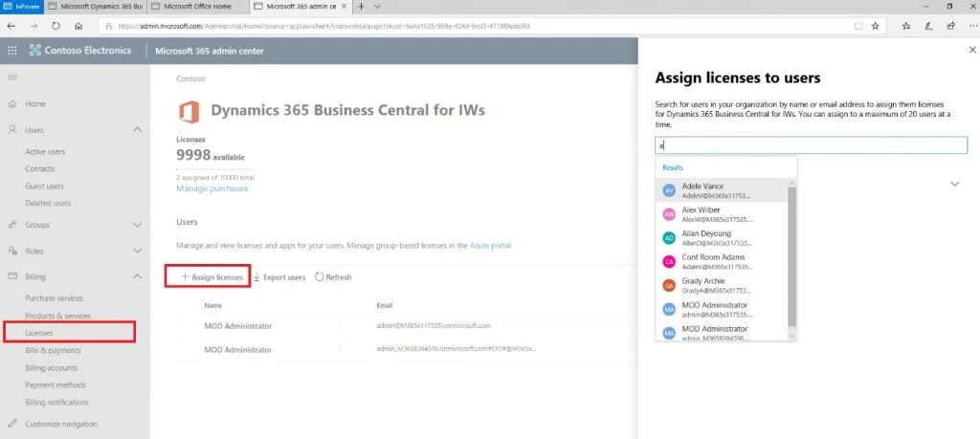Image resolution: width=980 pixels, height=439 pixels.
Task: Open the favorites hub icon
Action: point(906,26)
